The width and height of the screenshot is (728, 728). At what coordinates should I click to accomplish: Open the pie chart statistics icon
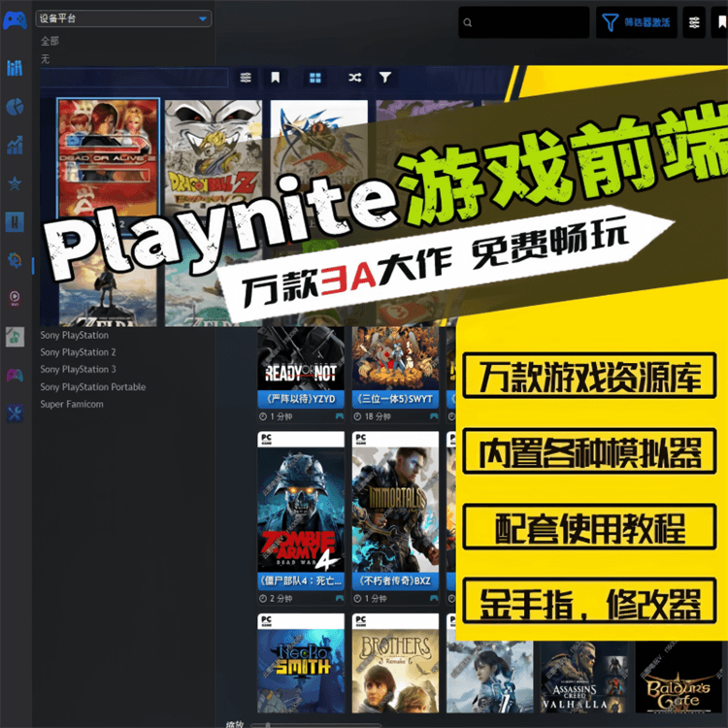point(15,107)
